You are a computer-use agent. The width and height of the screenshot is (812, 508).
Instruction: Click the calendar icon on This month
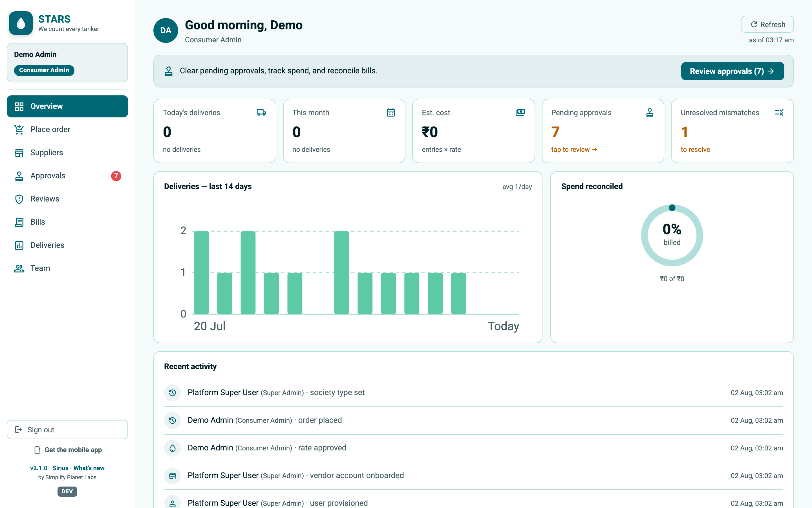pos(391,112)
